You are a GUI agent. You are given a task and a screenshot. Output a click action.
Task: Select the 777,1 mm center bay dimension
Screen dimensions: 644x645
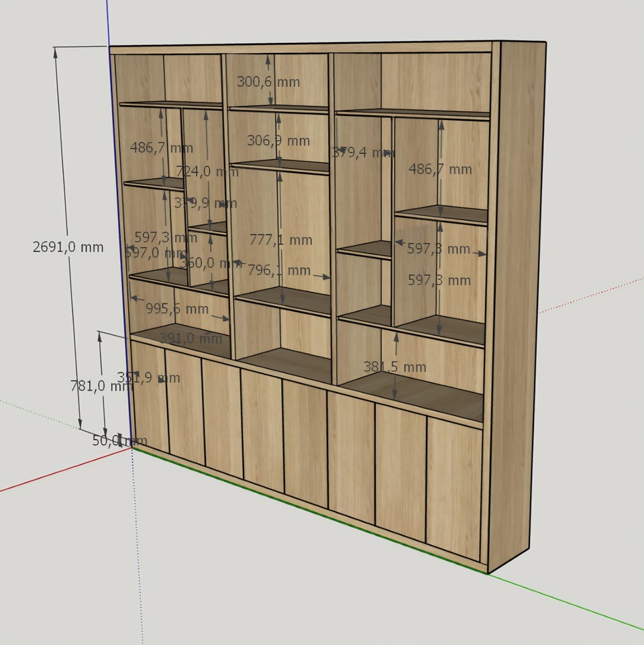tap(281, 240)
